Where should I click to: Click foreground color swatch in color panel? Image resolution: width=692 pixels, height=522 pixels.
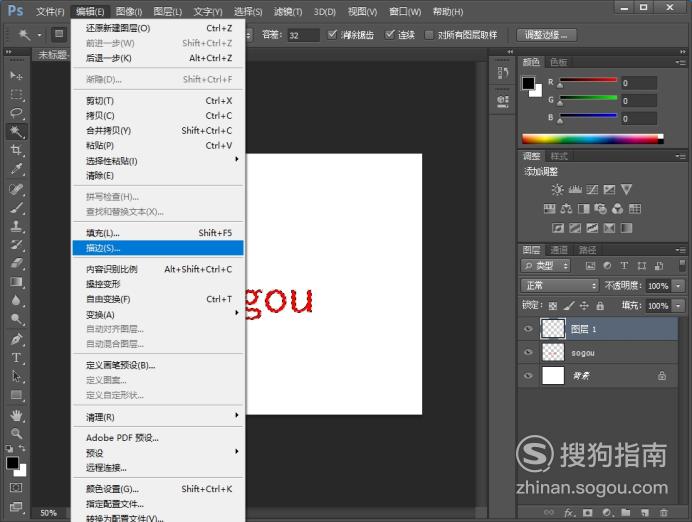tap(528, 83)
